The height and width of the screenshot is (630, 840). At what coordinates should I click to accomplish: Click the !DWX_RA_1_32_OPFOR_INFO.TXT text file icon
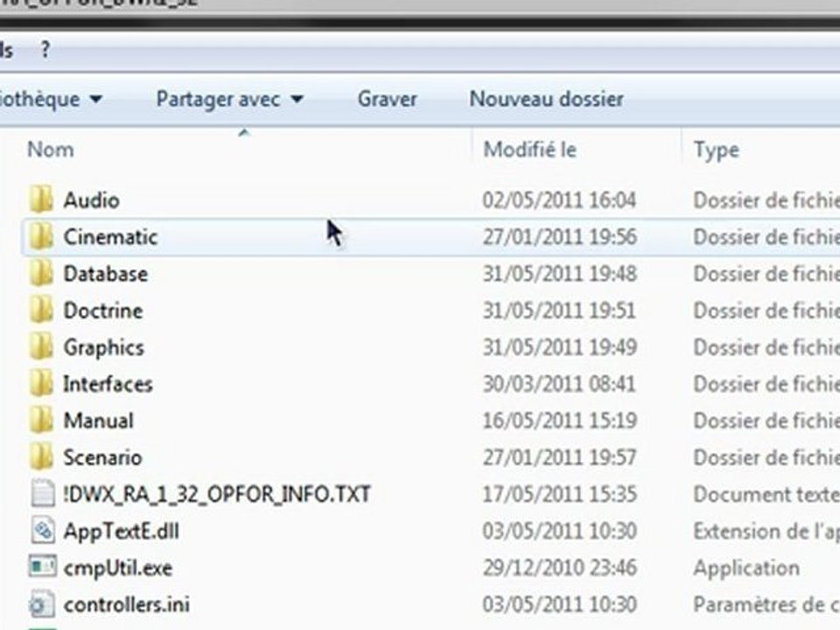tap(42, 493)
